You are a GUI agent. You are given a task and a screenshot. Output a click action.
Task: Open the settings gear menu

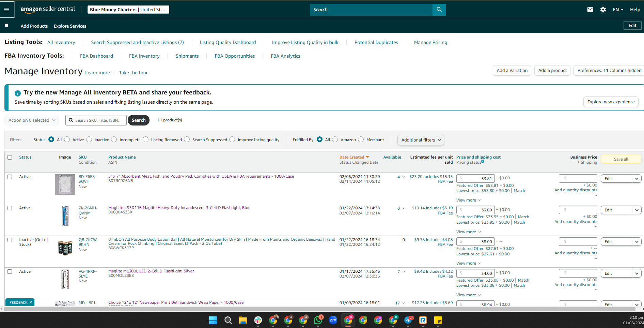[x=603, y=10]
